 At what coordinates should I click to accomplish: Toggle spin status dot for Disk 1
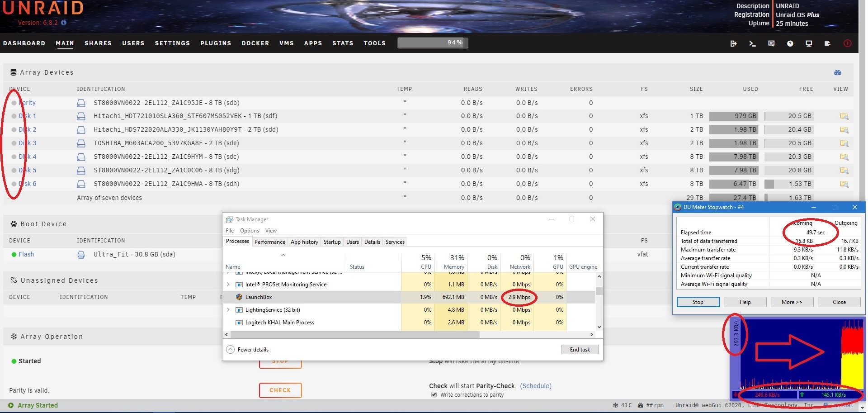[14, 116]
